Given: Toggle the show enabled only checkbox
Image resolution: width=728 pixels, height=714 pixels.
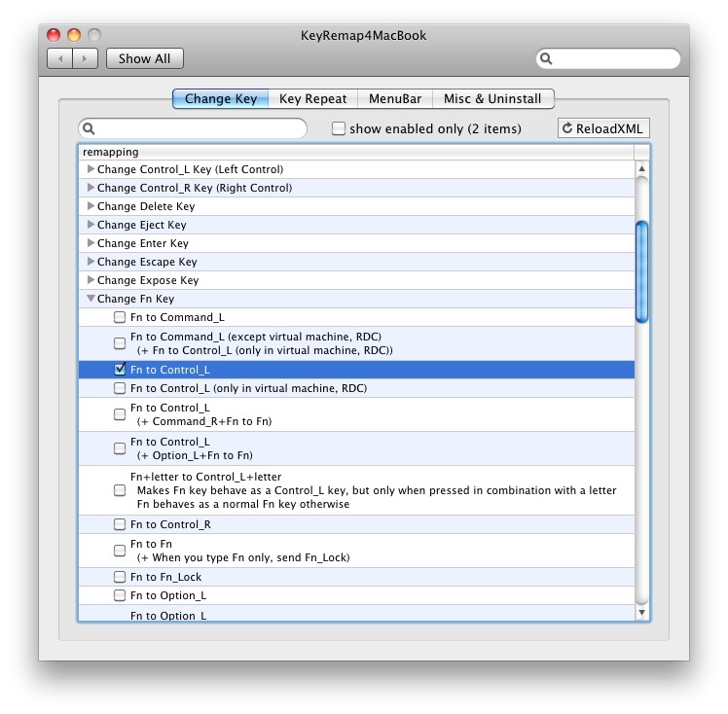Looking at the screenshot, I should pos(339,128).
